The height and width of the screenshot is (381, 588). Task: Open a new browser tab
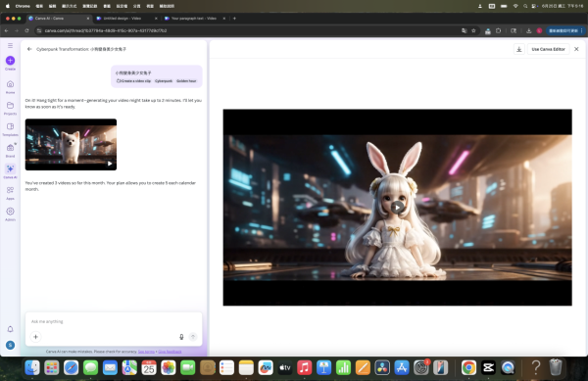tap(234, 18)
